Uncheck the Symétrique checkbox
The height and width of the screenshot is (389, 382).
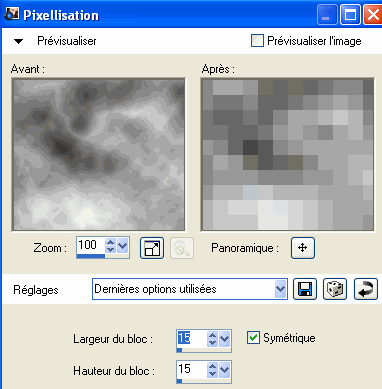253,338
